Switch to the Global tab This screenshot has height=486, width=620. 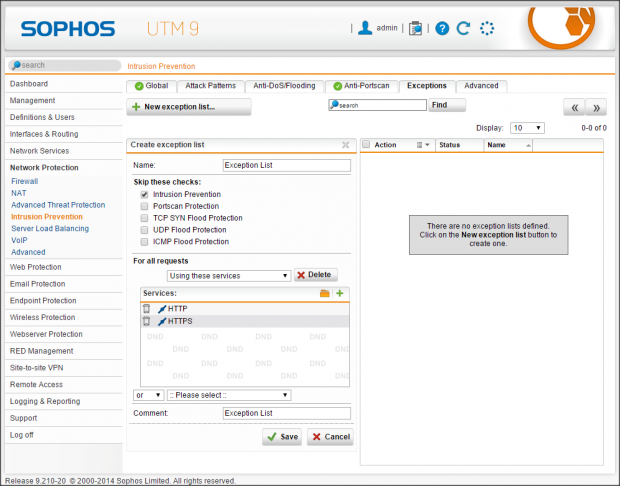pyautogui.click(x=151, y=86)
